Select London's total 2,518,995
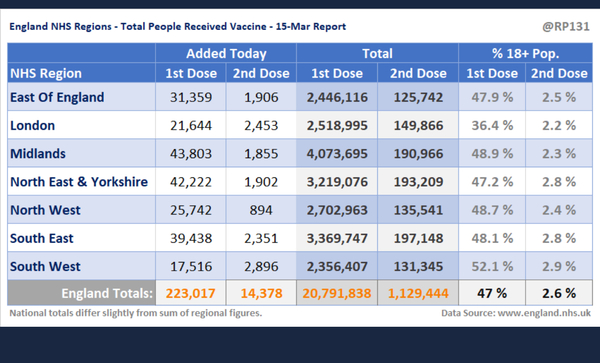Image resolution: width=600 pixels, height=363 pixels. tap(337, 125)
